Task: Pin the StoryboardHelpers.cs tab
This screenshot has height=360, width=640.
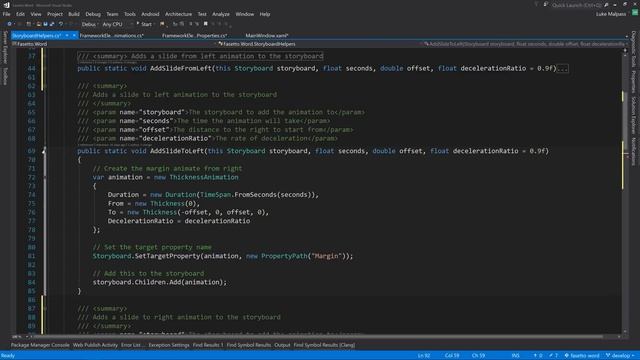Action: 67,36
